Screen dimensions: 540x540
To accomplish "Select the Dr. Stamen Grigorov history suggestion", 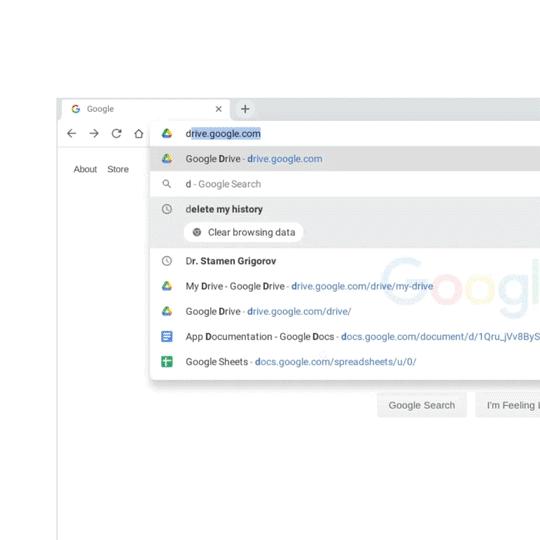I will (345, 261).
